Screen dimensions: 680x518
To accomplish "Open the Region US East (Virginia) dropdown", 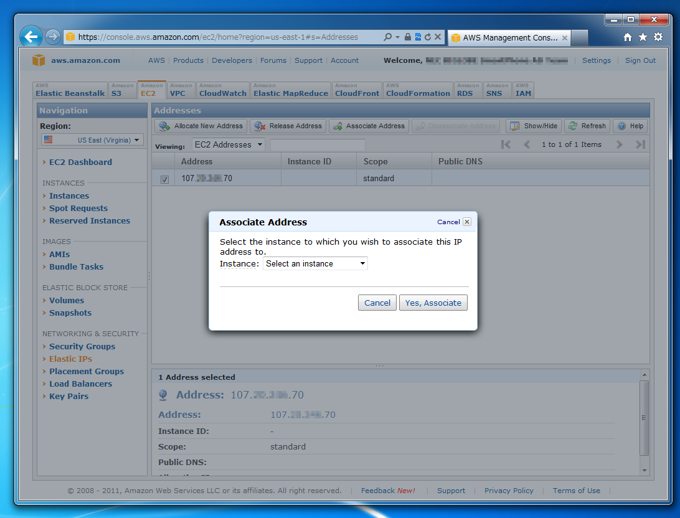I will 92,140.
